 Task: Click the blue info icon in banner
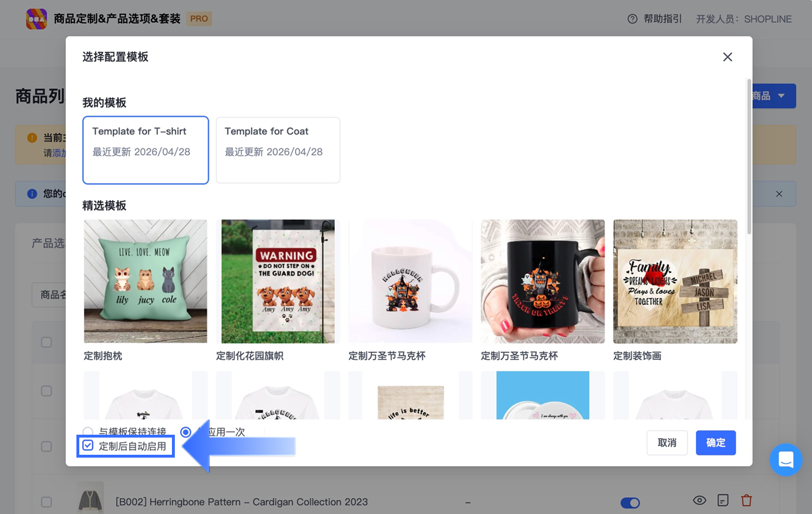coord(32,193)
